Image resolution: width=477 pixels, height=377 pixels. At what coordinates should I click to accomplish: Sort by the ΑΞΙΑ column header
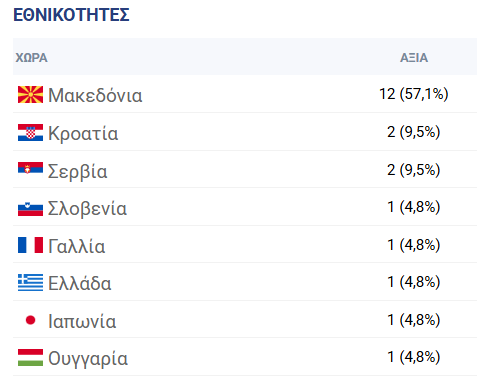point(414,58)
